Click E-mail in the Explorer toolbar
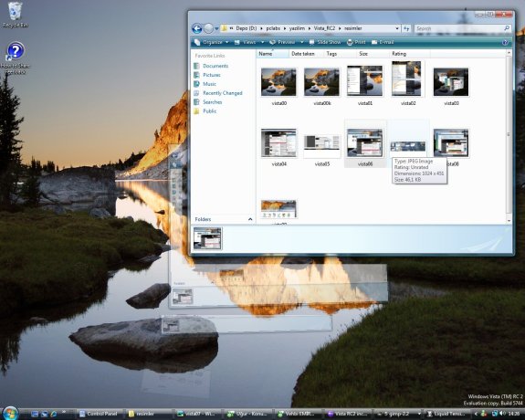525x420 pixels. coord(383,42)
